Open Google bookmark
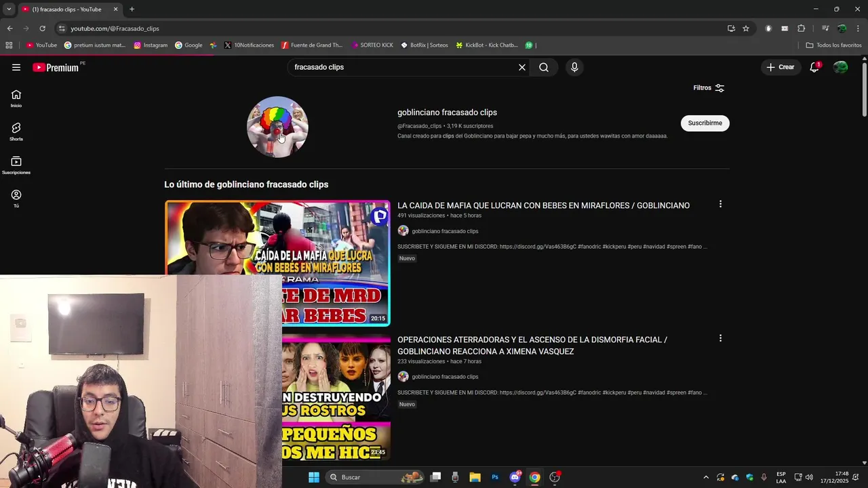 189,45
